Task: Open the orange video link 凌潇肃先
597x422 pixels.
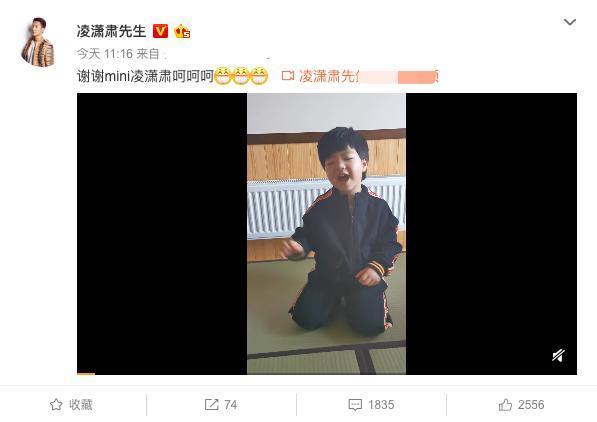Action: tap(329, 76)
